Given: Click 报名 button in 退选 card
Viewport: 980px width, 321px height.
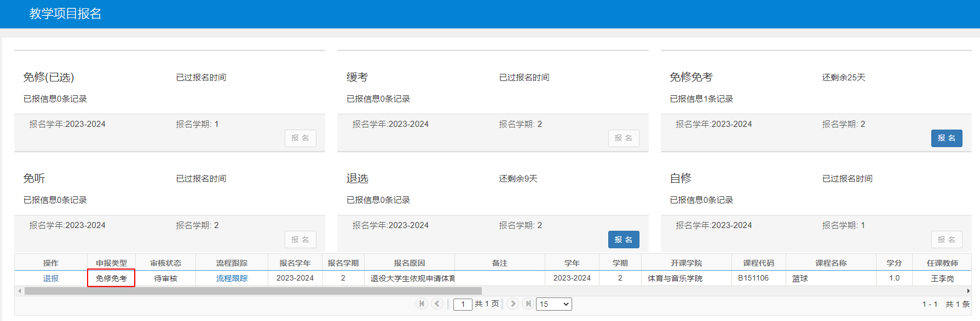Looking at the screenshot, I should coord(624,240).
